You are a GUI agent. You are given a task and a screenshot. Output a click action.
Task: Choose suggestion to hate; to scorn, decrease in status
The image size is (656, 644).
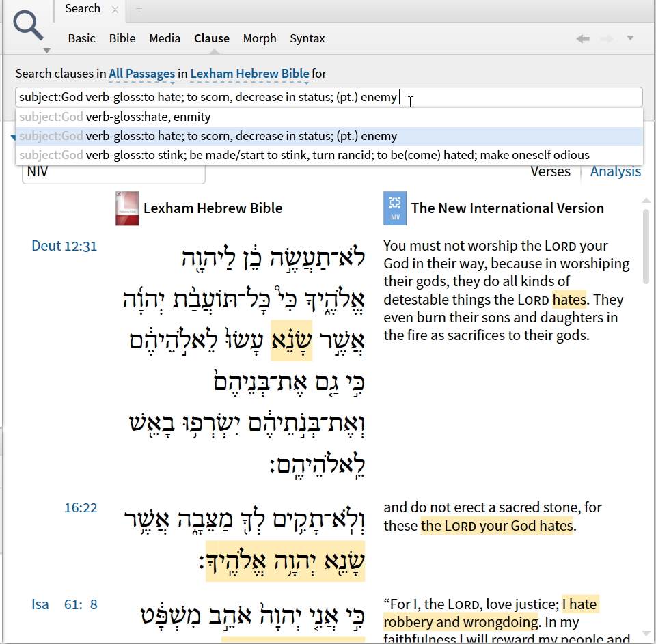click(329, 136)
